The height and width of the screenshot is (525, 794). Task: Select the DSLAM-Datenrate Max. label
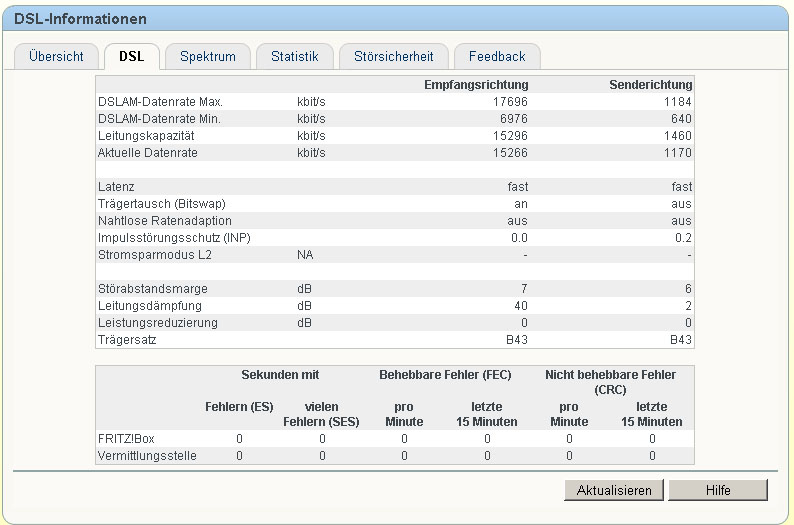(x=161, y=102)
